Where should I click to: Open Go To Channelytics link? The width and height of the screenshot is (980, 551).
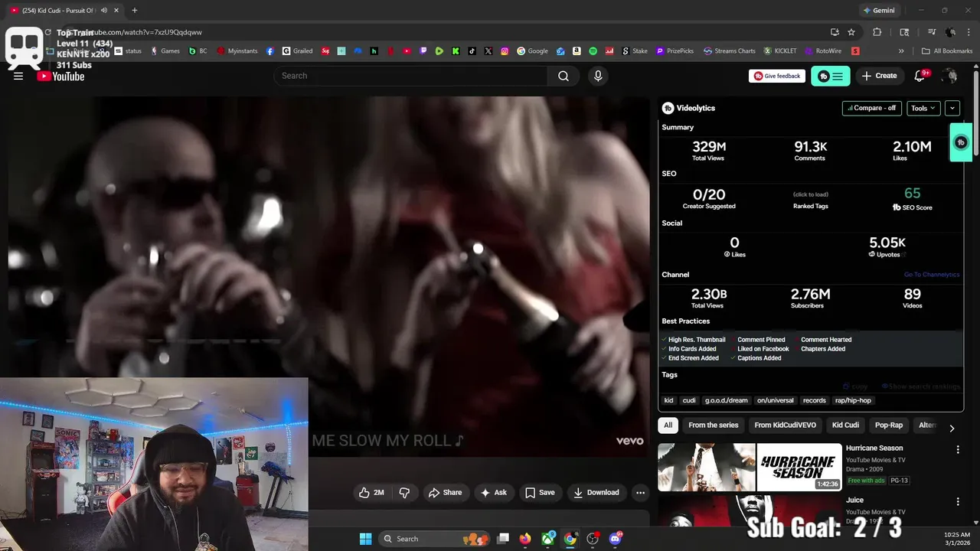click(x=932, y=275)
